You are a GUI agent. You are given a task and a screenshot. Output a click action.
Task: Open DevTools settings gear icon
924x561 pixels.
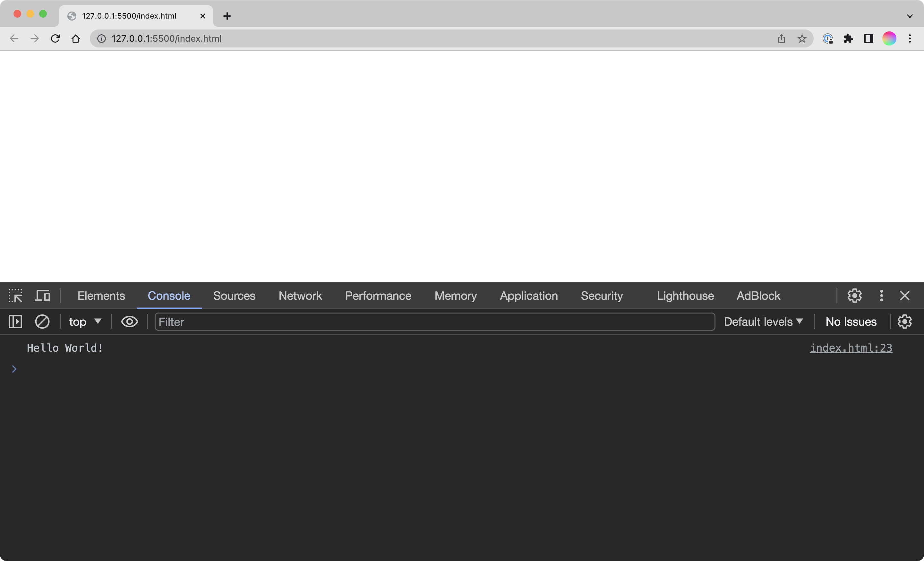(x=854, y=296)
